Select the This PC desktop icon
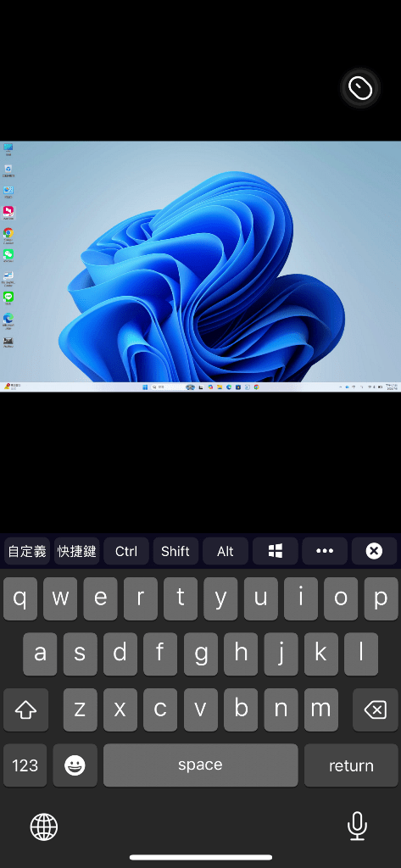This screenshot has width=401, height=868. [8, 149]
